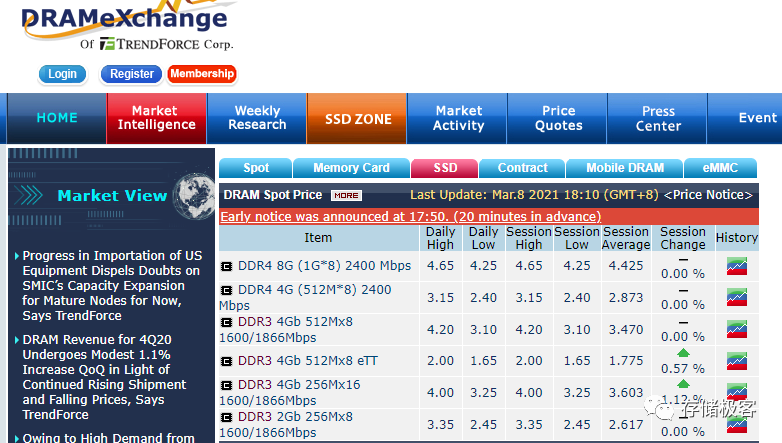Click the 0.57 % session change value
The image size is (782, 443).
point(683,369)
